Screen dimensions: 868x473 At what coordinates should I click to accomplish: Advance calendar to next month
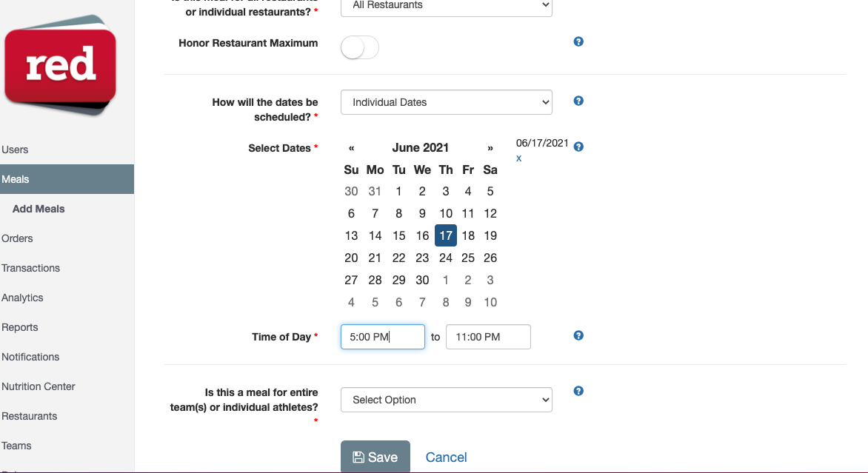click(x=490, y=148)
